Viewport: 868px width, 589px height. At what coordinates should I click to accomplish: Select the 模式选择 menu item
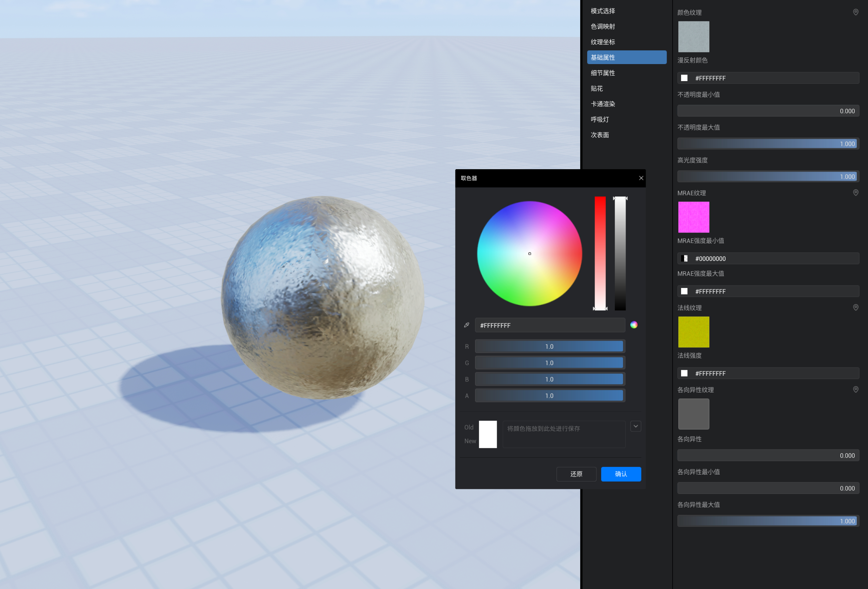(627, 11)
